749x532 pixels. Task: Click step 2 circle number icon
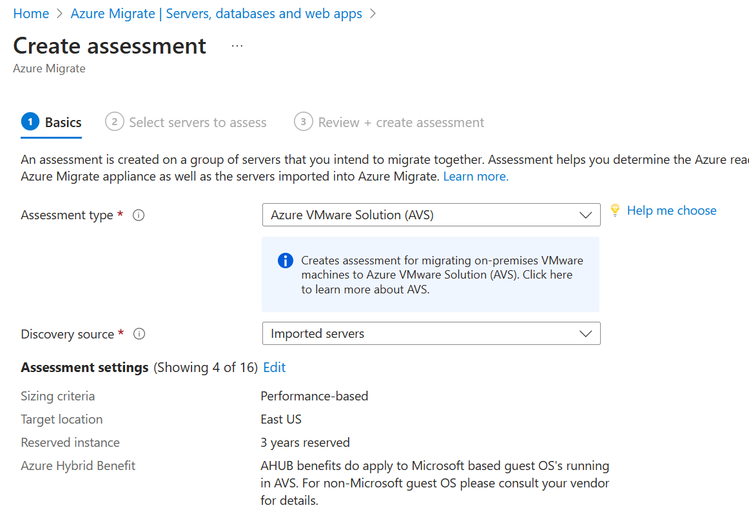pos(114,122)
